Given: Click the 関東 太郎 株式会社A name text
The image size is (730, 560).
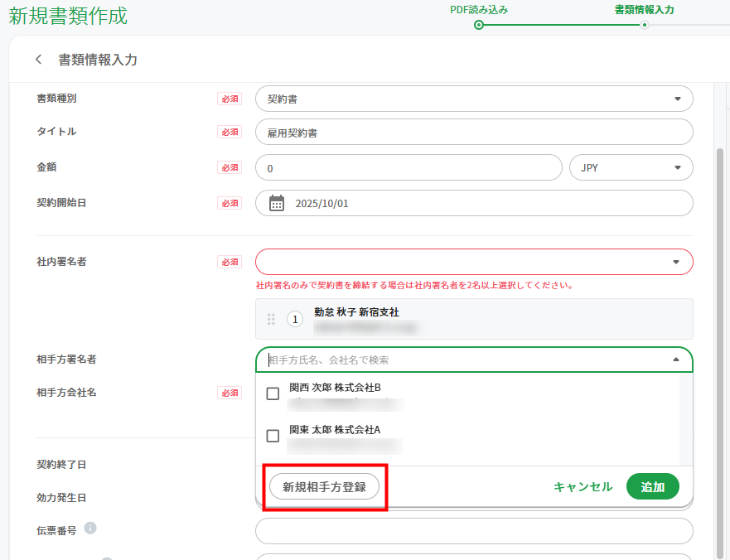Looking at the screenshot, I should pos(335,430).
